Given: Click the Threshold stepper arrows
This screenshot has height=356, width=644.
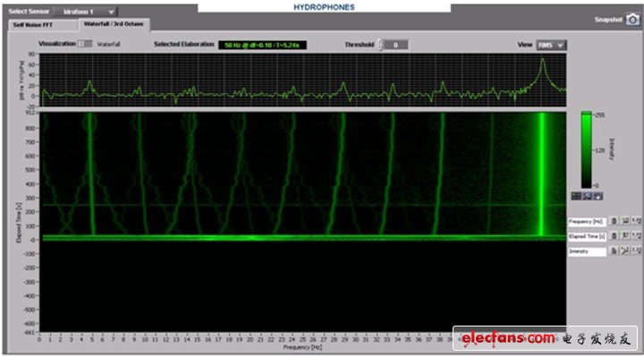Looking at the screenshot, I should point(379,45).
